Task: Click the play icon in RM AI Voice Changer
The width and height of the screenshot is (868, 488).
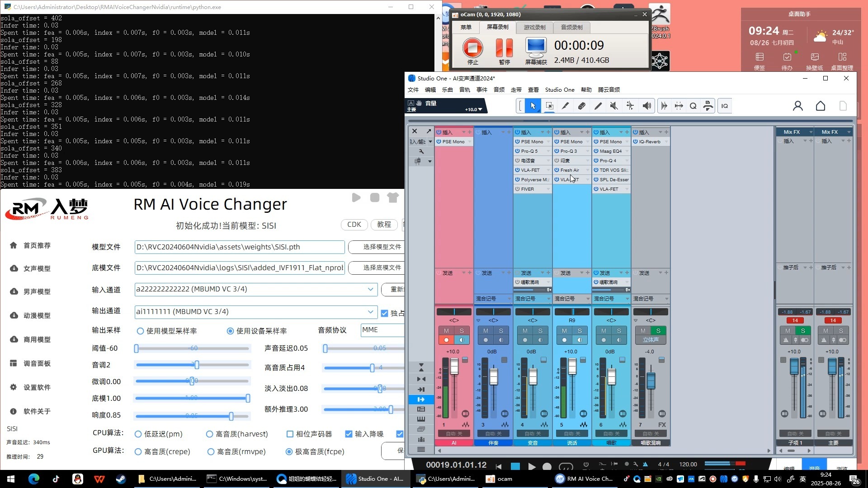Action: [x=356, y=197]
